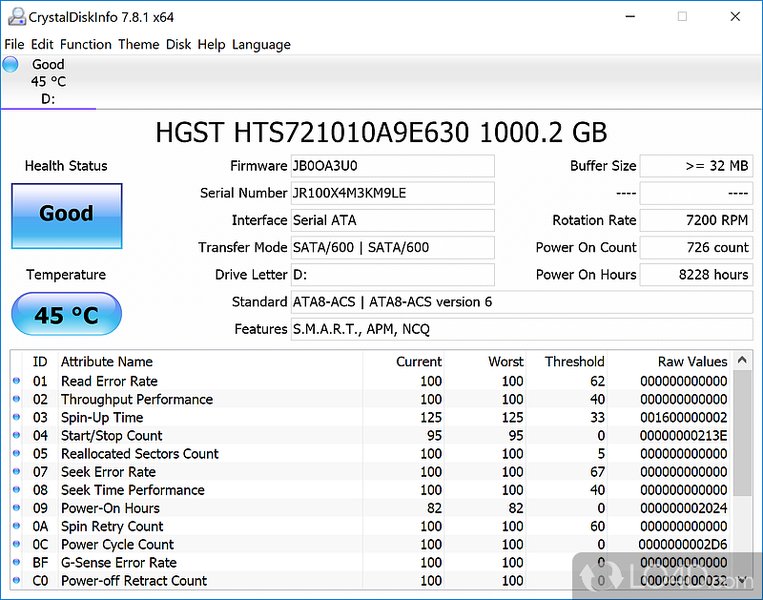Click the status dot for Reallocated Sectors Count

pos(16,453)
